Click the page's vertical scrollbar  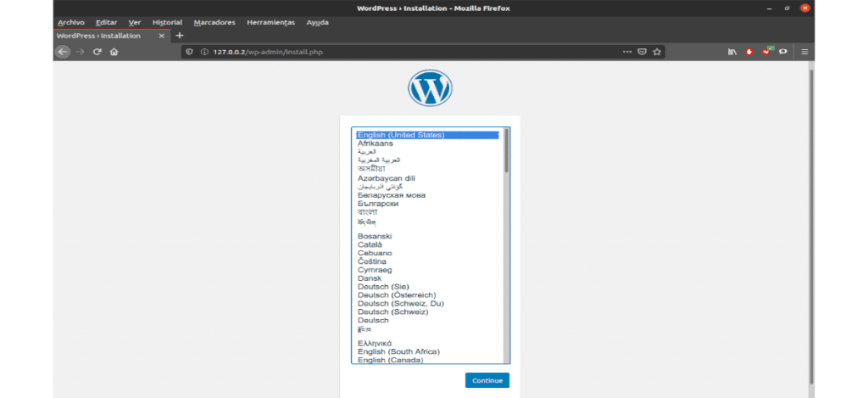pos(811,227)
